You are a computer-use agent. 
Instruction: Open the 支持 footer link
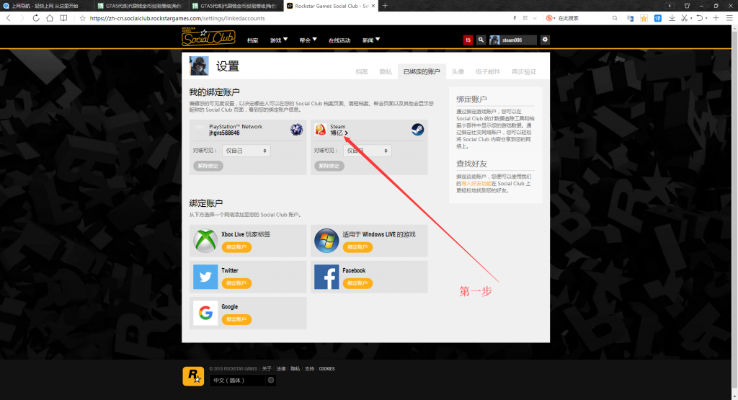coord(309,369)
